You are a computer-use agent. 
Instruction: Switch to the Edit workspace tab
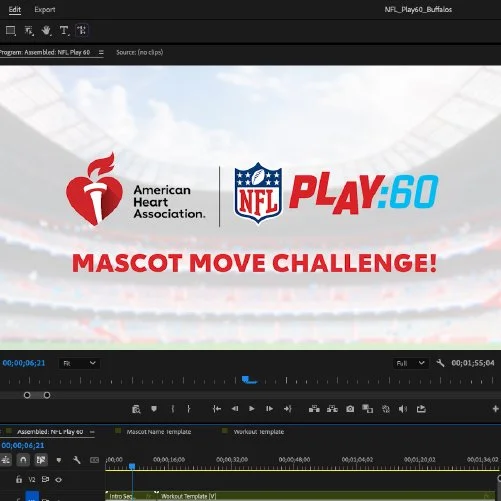tap(15, 9)
